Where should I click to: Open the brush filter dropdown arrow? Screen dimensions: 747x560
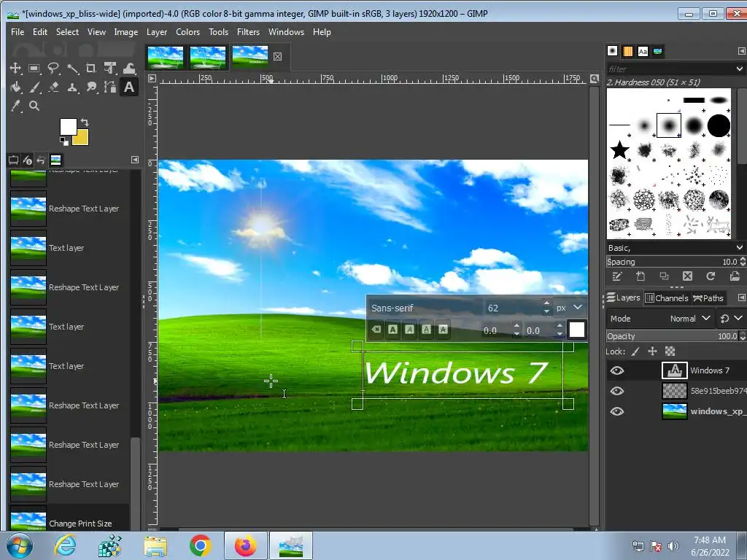(x=740, y=69)
